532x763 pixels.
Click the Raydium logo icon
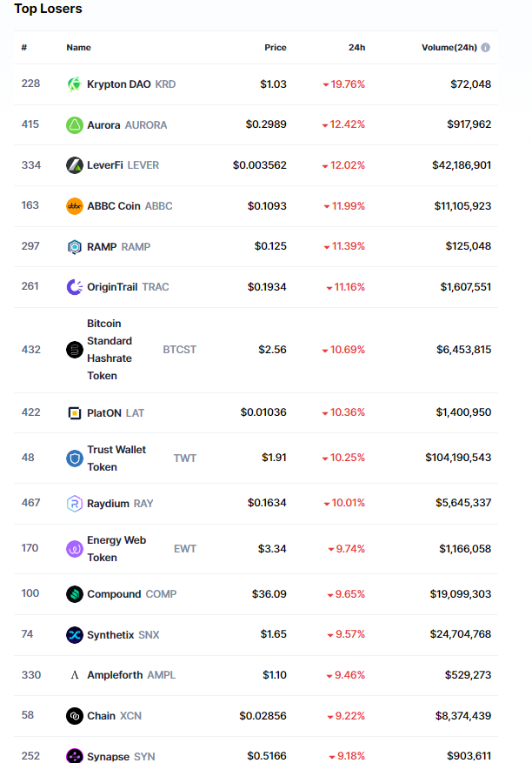pyautogui.click(x=75, y=504)
